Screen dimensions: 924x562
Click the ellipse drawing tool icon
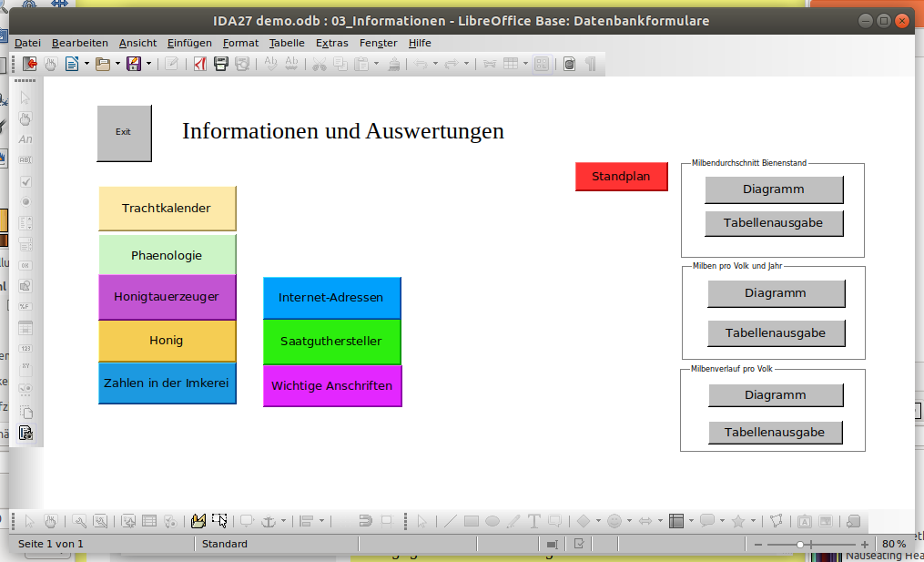[x=492, y=521]
